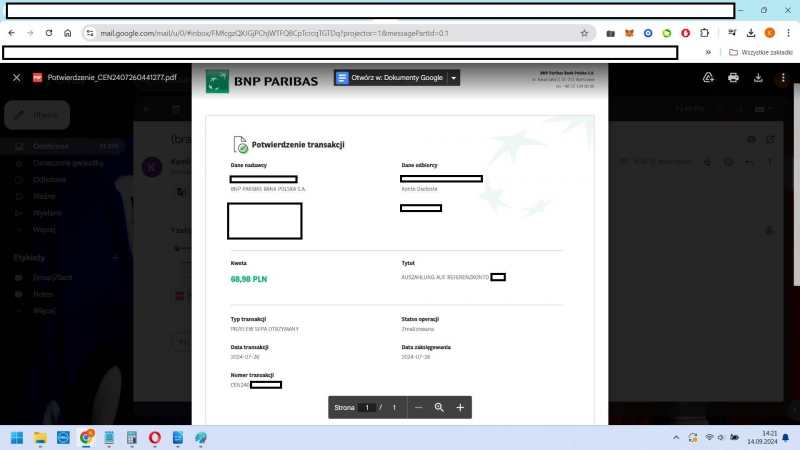This screenshot has height=450, width=800.
Task: Print the PDF using the printer icon
Action: click(733, 77)
